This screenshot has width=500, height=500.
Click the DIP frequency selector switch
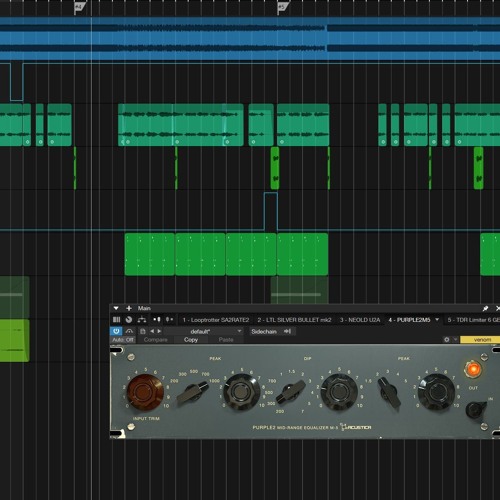coord(290,392)
